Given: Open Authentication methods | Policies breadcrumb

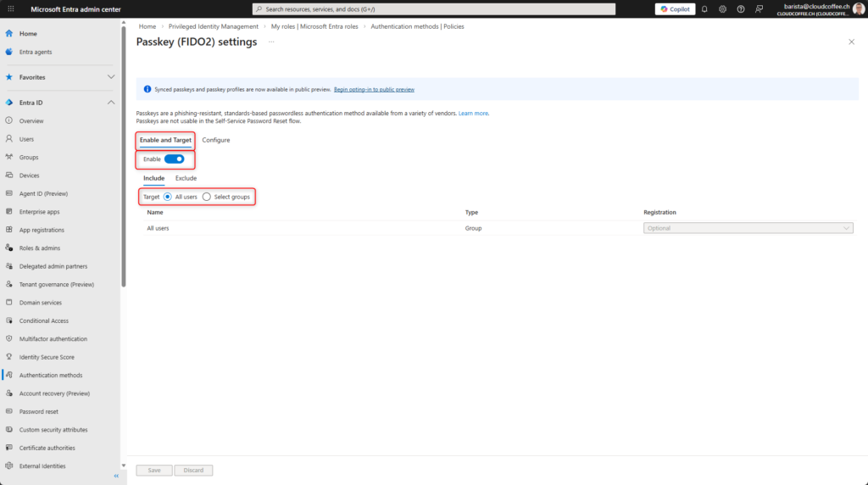Looking at the screenshot, I should click(x=417, y=26).
